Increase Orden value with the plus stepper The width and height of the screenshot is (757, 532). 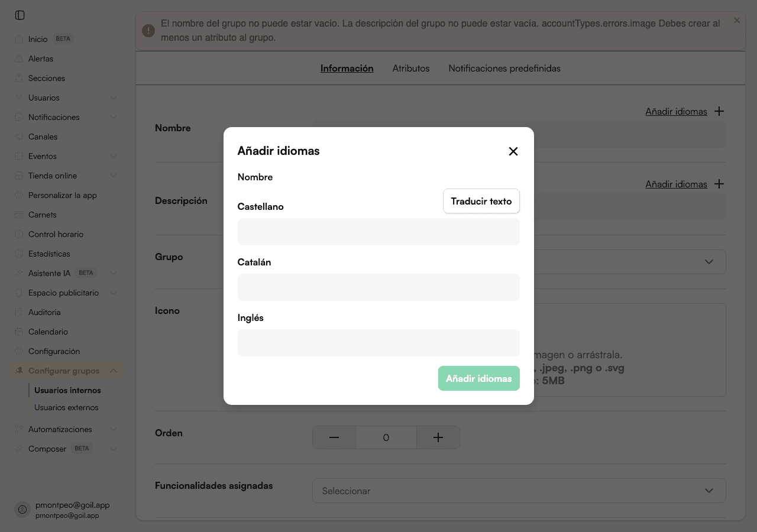(438, 437)
